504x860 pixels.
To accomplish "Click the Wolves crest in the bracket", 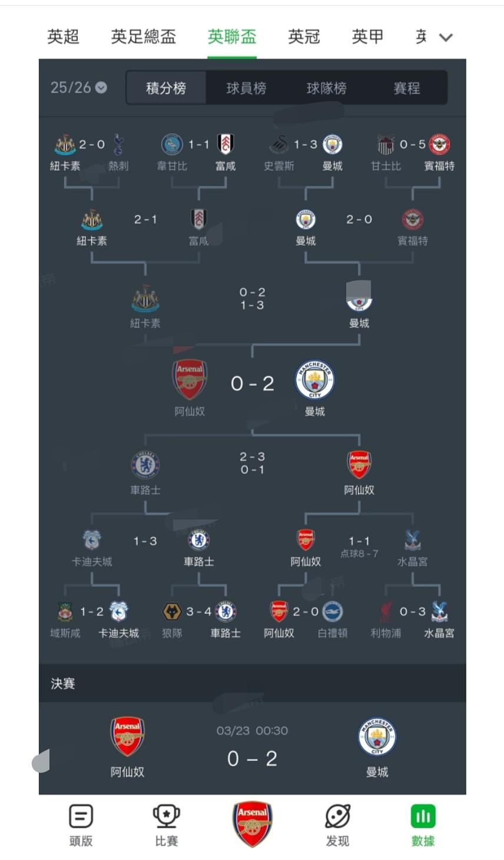I will tap(172, 612).
